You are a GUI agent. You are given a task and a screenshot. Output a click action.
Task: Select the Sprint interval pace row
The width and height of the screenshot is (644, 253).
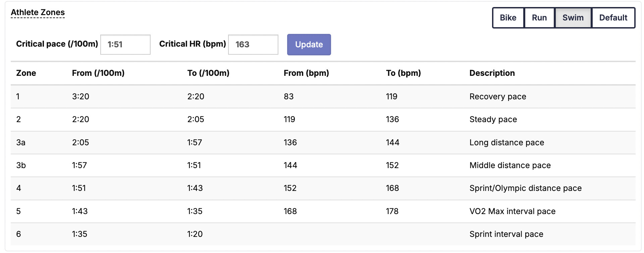pos(506,234)
